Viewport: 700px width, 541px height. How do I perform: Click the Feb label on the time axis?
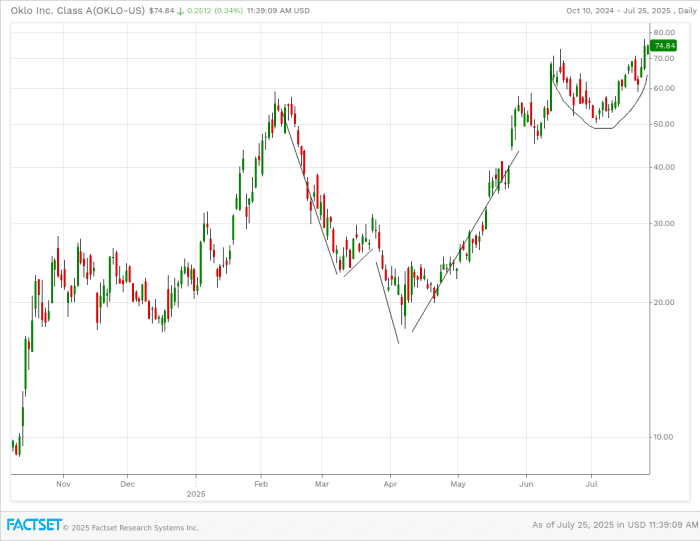(x=261, y=484)
